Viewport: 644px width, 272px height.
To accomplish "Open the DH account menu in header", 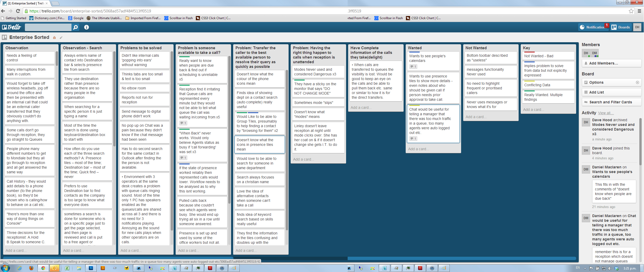I will [637, 27].
